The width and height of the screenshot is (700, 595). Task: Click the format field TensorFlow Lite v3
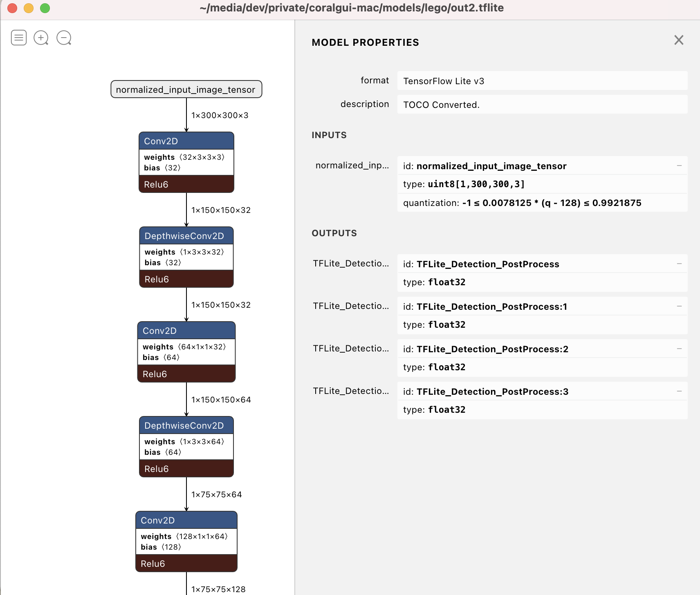[x=542, y=81]
